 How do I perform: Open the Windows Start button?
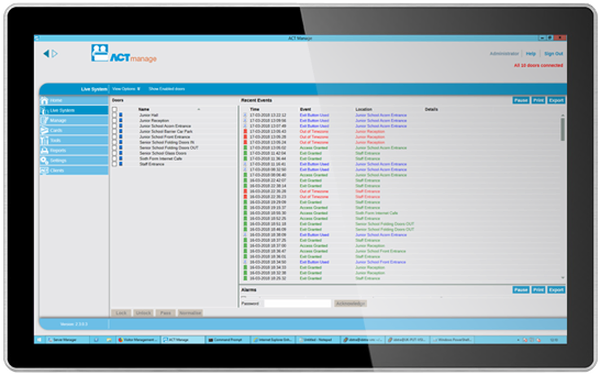pos(39,340)
